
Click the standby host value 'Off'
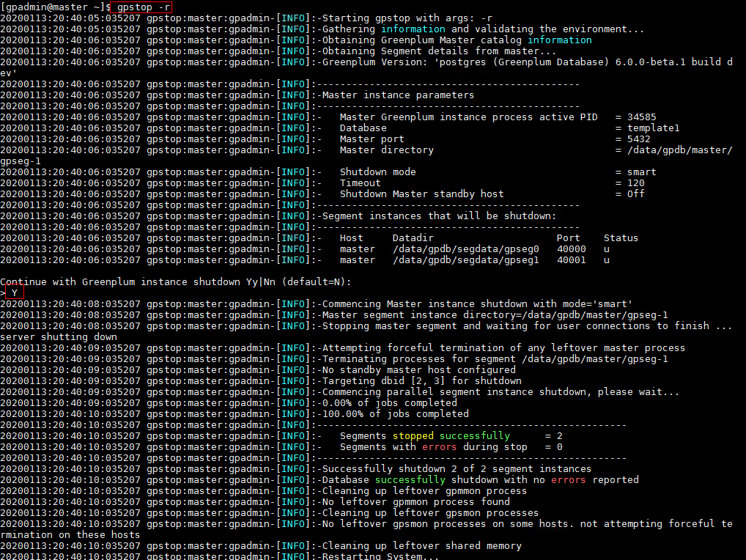635,194
